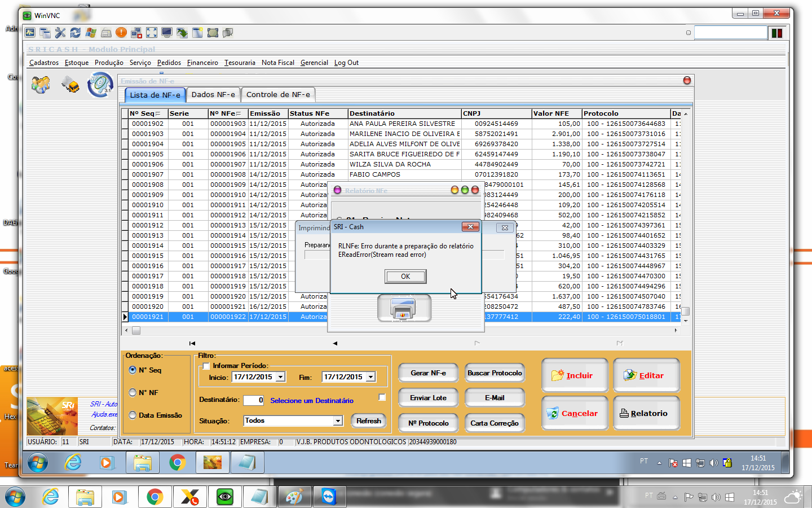812x508 pixels.
Task: Toggle VNC fullscreen arrows icon
Action: pyautogui.click(x=152, y=33)
